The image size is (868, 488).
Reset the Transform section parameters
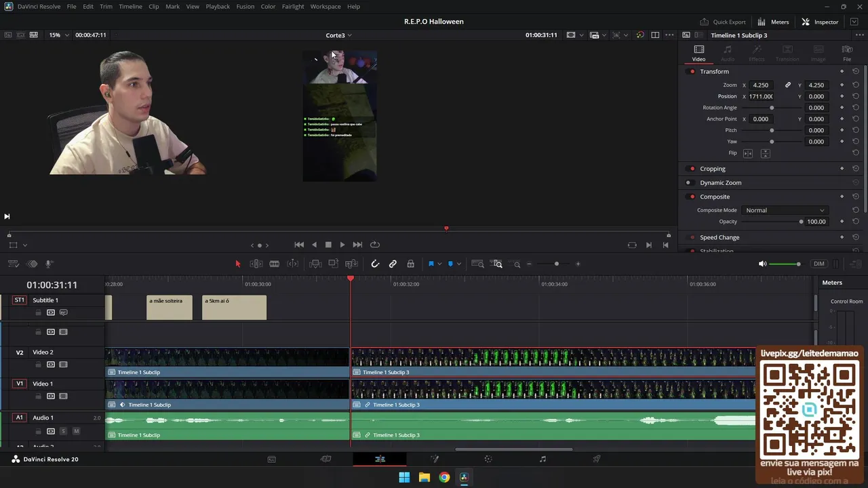coord(856,71)
